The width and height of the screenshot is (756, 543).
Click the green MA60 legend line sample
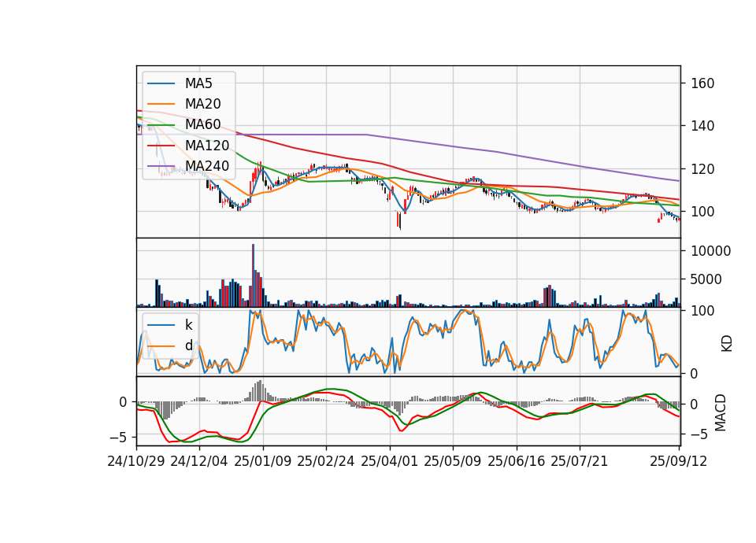pyautogui.click(x=161, y=125)
